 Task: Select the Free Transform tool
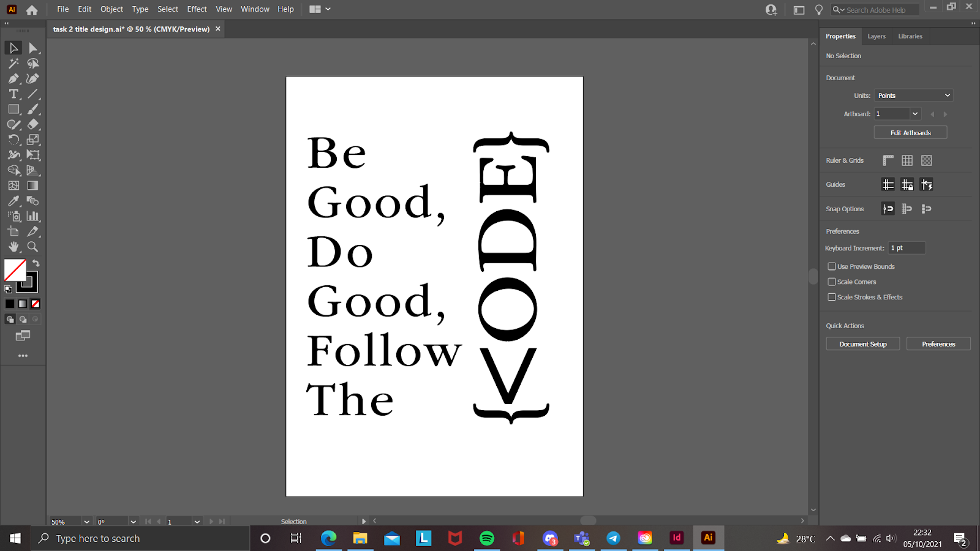(33, 155)
